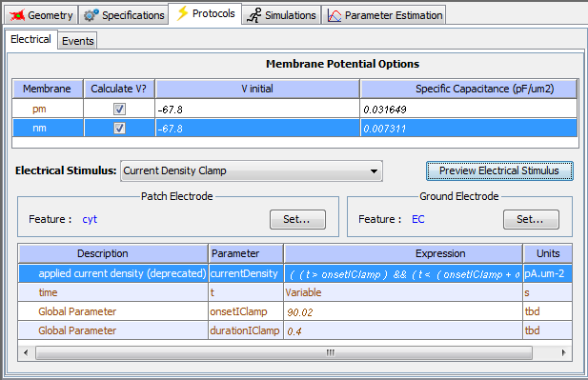Click the Simulations running figure icon

point(253,15)
